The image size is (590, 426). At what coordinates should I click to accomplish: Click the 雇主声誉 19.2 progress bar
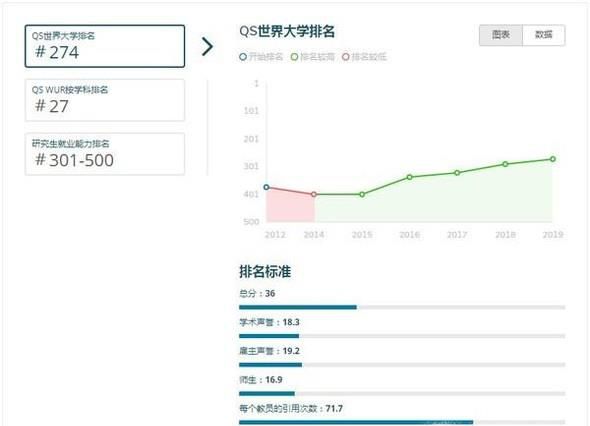402,365
